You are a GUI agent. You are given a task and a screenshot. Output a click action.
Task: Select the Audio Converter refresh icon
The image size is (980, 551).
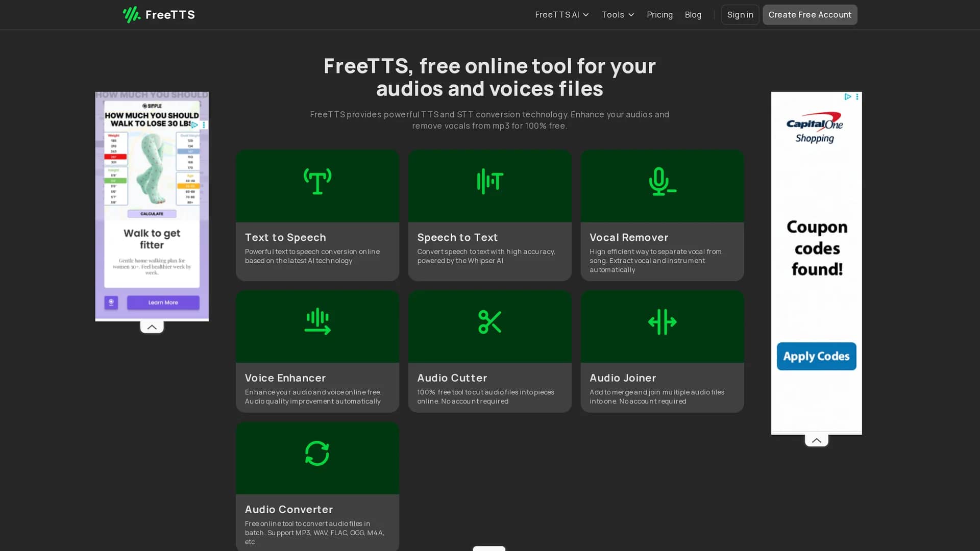317,453
